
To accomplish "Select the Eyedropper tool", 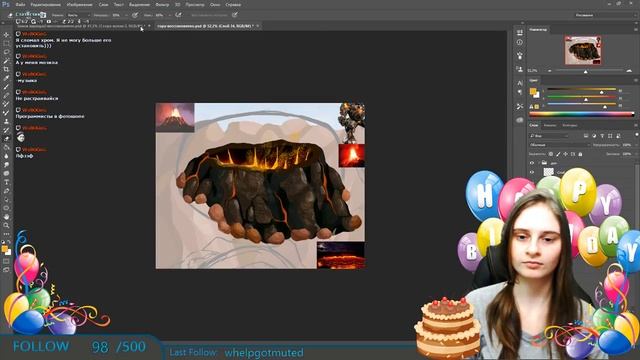I will [x=6, y=78].
